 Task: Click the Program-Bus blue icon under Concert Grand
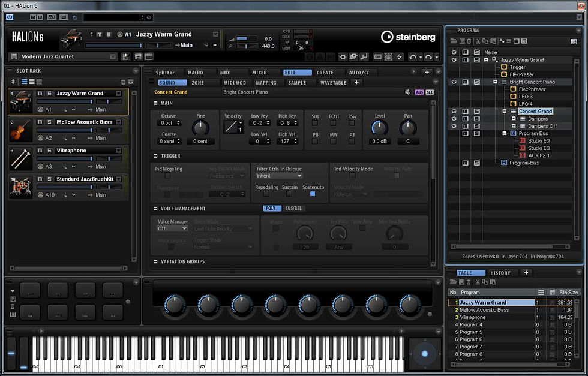coord(513,134)
